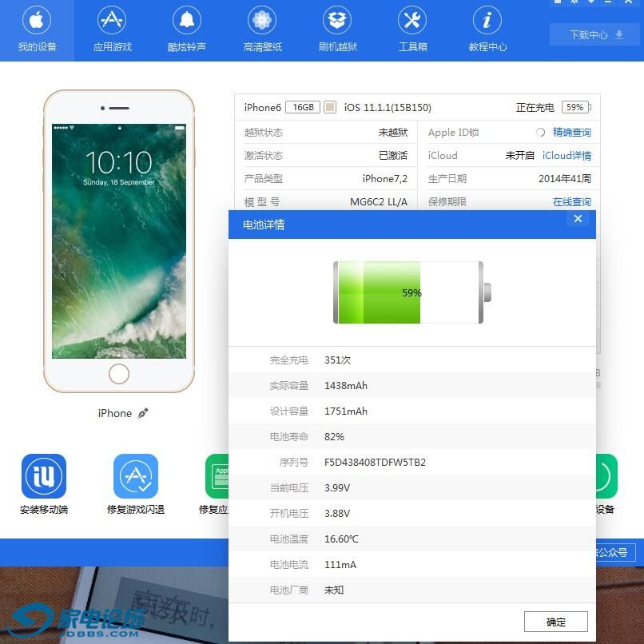The width and height of the screenshot is (644, 644).
Task: Open 应用游戏 apps and games section
Action: coord(112,30)
